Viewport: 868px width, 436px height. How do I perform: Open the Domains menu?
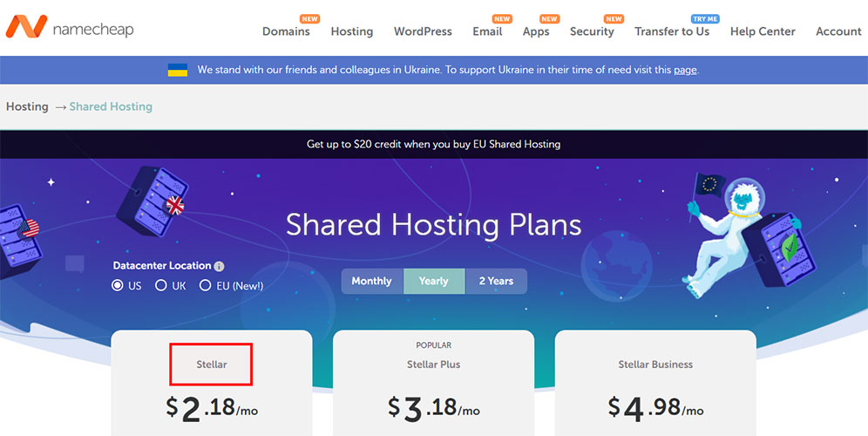click(x=286, y=31)
